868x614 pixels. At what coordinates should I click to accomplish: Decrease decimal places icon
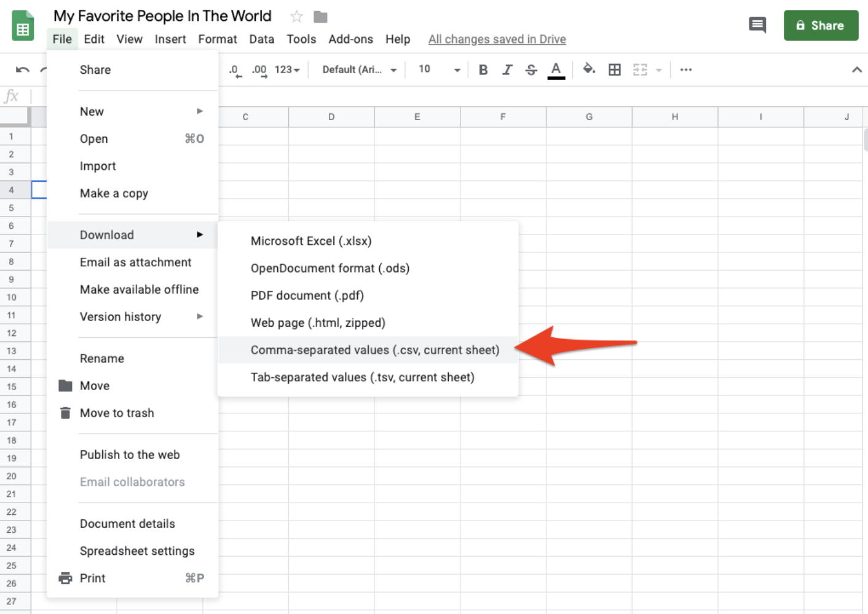point(235,70)
